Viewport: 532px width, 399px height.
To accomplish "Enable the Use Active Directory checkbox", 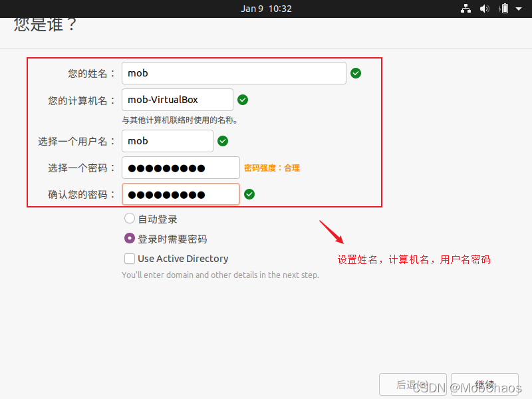I will [x=130, y=259].
